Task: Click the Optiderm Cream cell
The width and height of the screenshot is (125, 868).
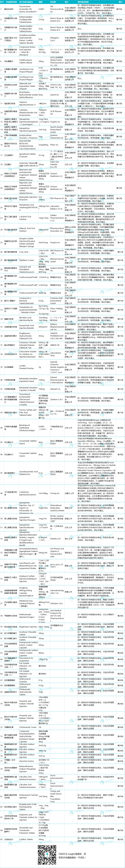Action: [26, 260]
